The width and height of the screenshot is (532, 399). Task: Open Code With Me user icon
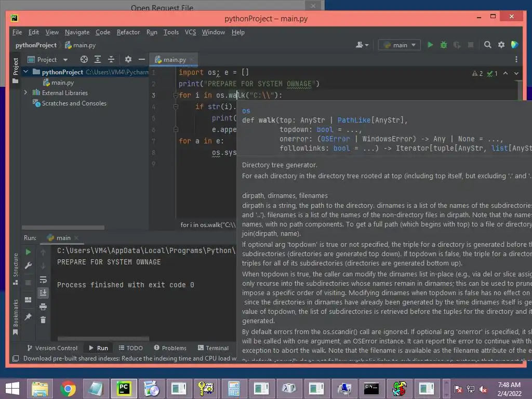[x=360, y=45]
